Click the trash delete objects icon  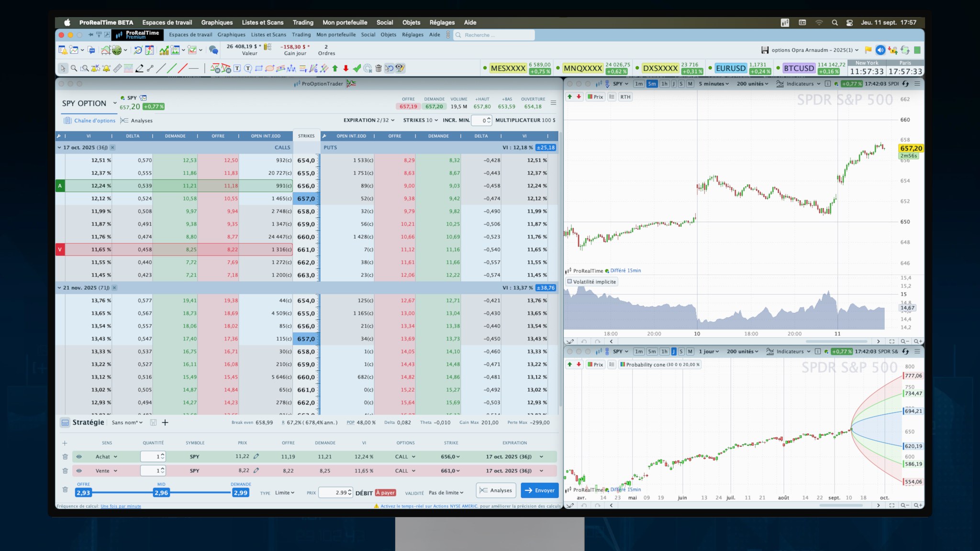(x=379, y=68)
